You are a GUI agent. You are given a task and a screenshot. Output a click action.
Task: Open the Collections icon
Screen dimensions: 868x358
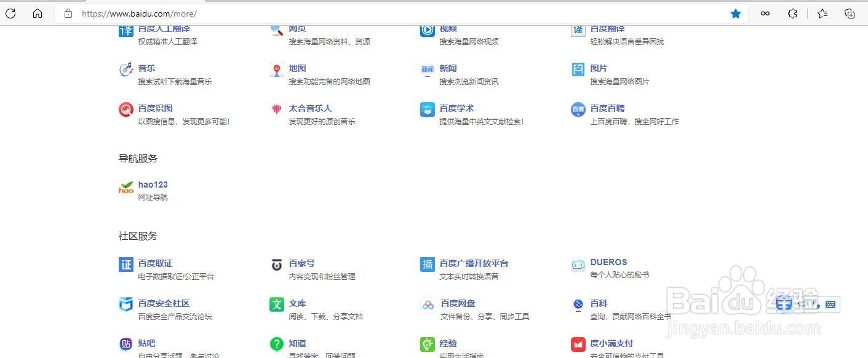tap(850, 14)
